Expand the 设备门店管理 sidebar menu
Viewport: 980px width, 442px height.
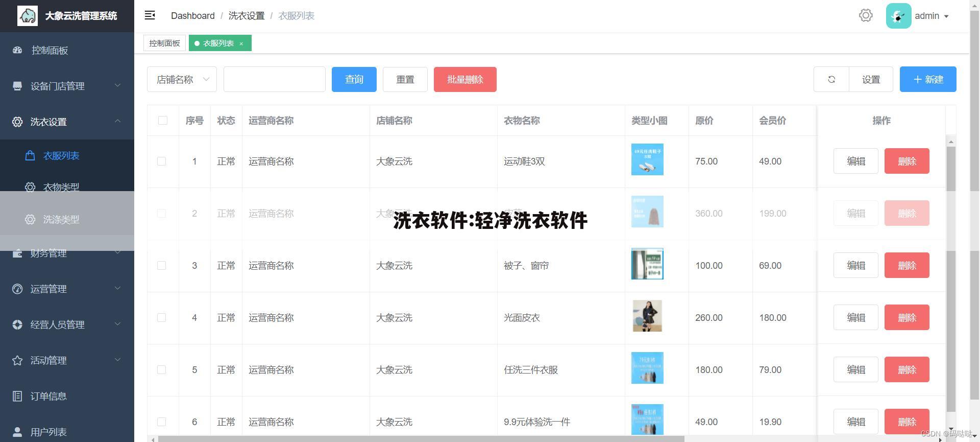pos(67,86)
